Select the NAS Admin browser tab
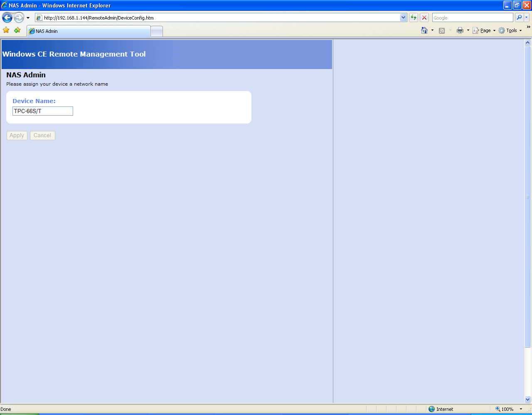This screenshot has height=415, width=532. click(x=89, y=31)
